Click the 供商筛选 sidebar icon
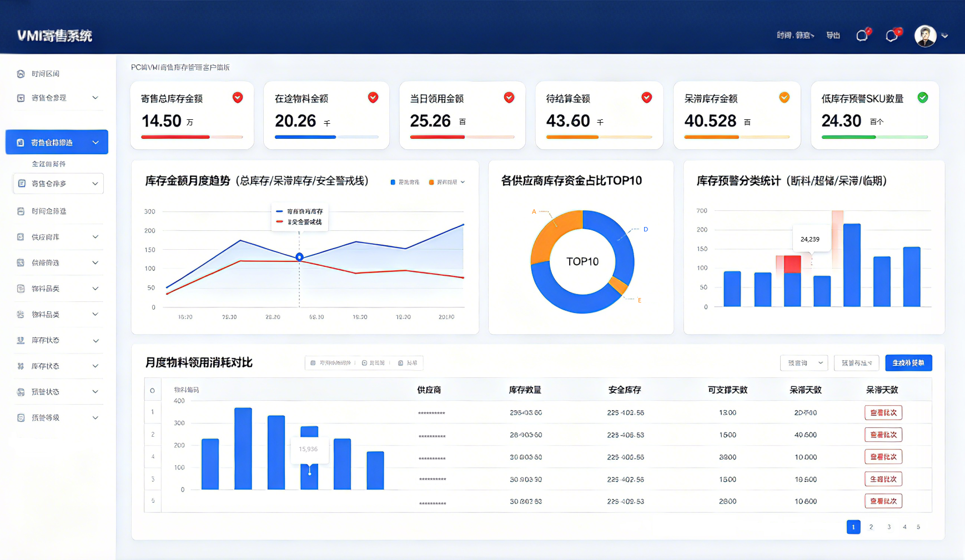The width and height of the screenshot is (965, 560). (x=21, y=263)
